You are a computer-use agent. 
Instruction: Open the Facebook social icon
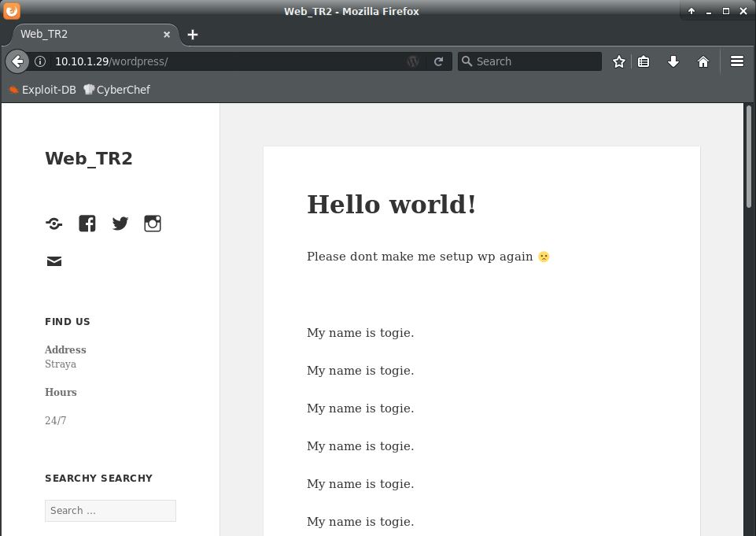[87, 224]
